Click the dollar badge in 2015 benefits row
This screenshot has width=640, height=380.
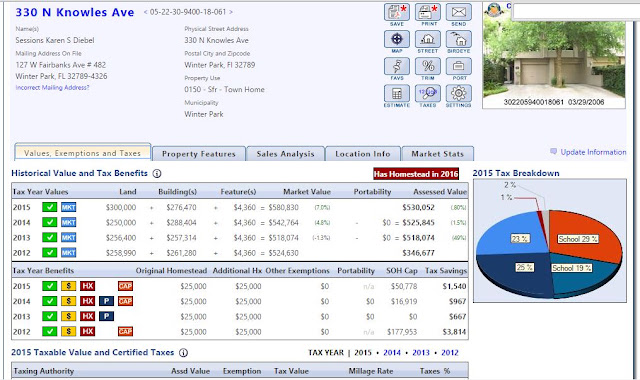[x=69, y=286]
